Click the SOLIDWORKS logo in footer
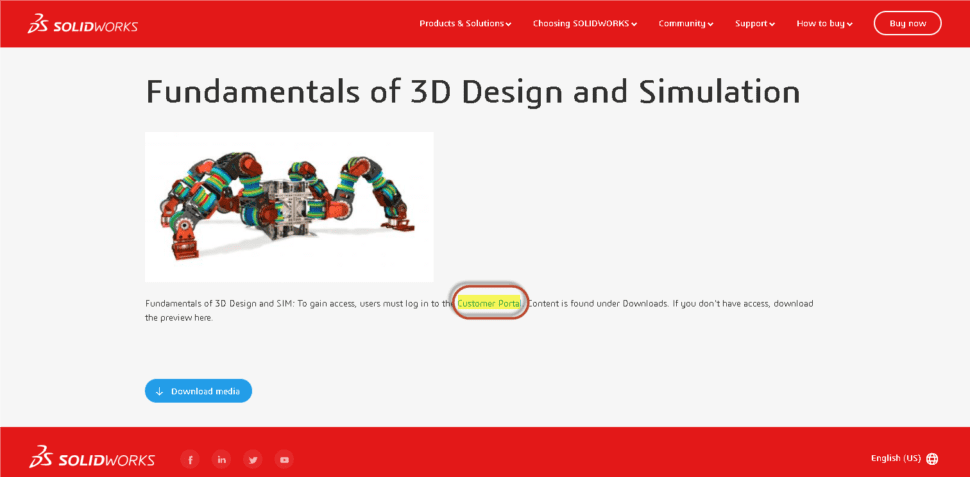 click(x=92, y=458)
